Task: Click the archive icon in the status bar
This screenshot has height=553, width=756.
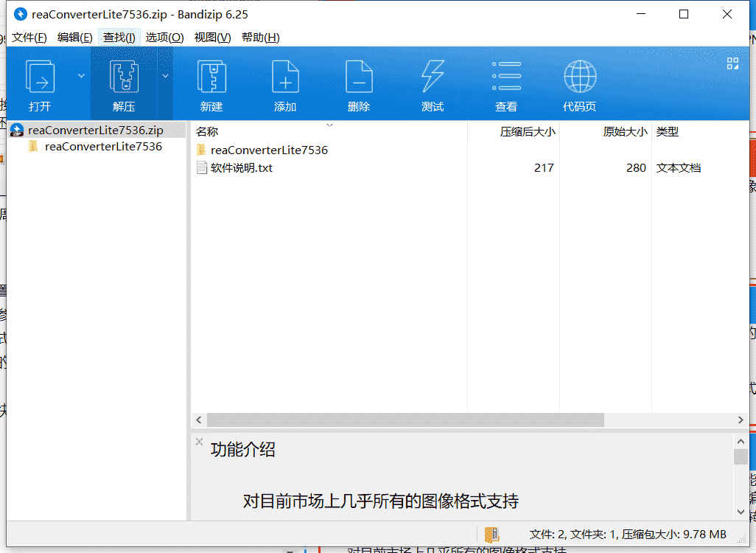Action: click(x=492, y=535)
